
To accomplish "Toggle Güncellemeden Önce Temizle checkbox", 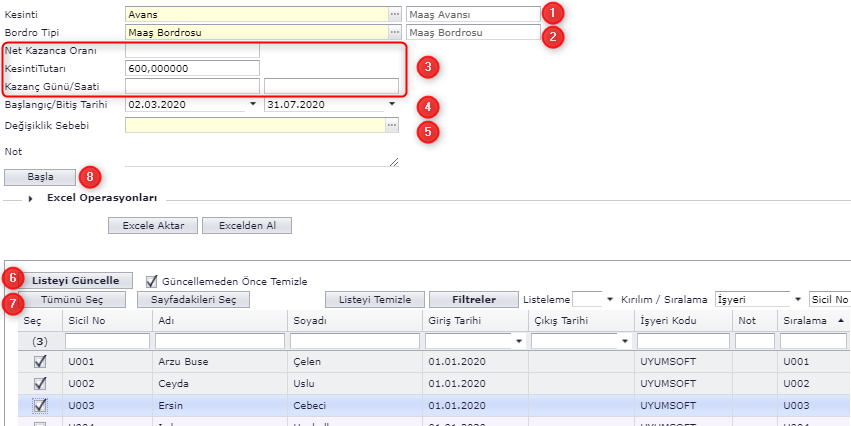I will click(153, 281).
